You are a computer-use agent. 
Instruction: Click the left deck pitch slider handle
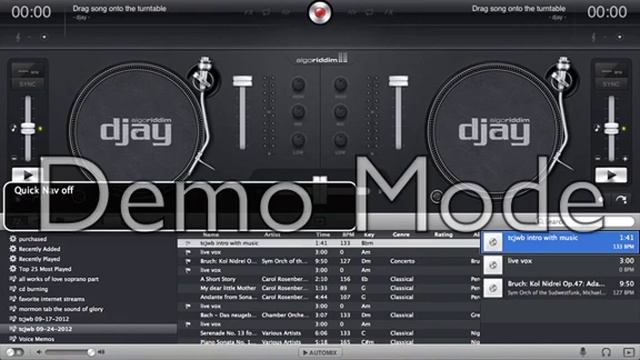coord(28,129)
